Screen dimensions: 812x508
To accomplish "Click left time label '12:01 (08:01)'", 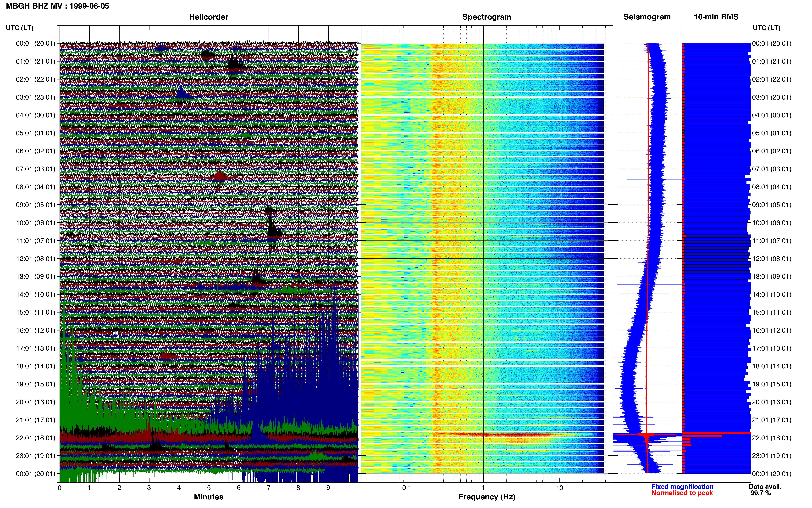I will (x=36, y=258).
